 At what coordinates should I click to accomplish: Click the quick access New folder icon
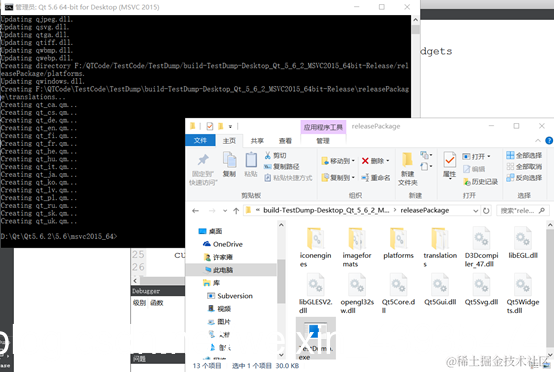pos(220,126)
